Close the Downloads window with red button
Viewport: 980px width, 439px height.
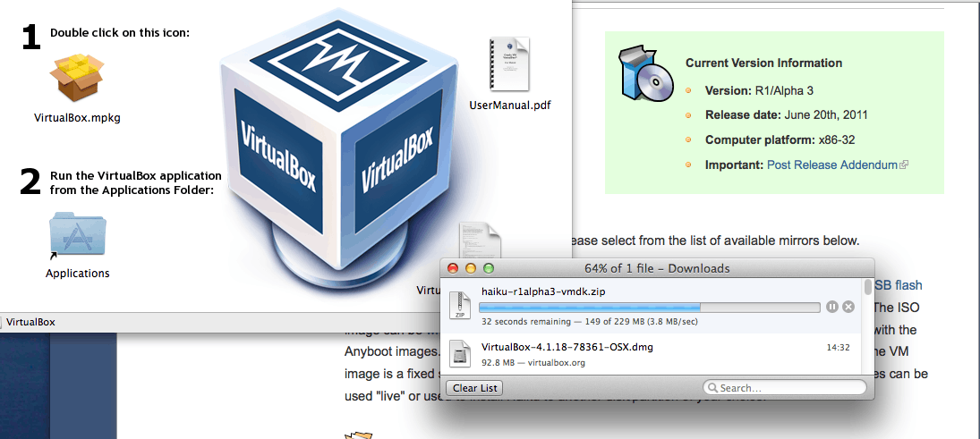tap(453, 268)
